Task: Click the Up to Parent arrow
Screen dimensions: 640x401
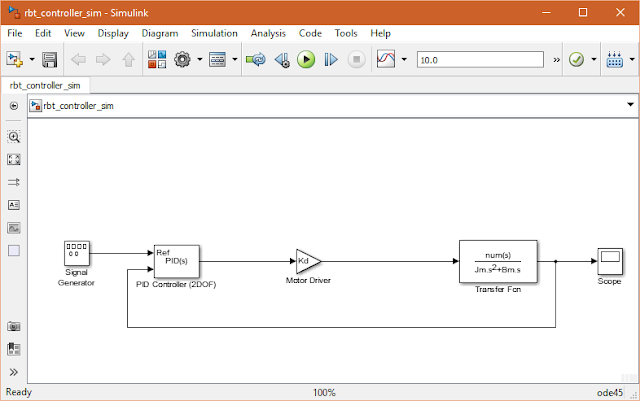Action: click(x=129, y=60)
